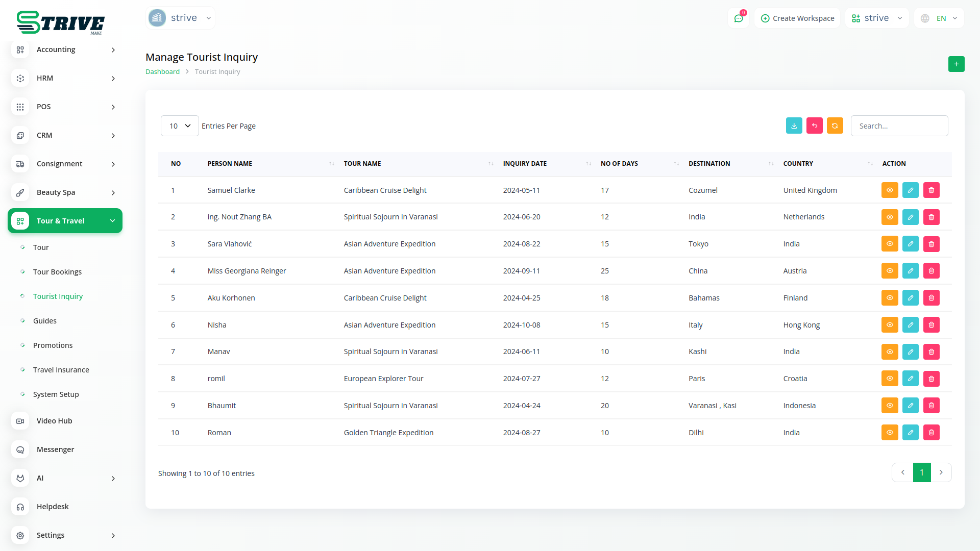Screen dimensions: 980x551
Task: Open the EN language dropdown
Action: (939, 18)
